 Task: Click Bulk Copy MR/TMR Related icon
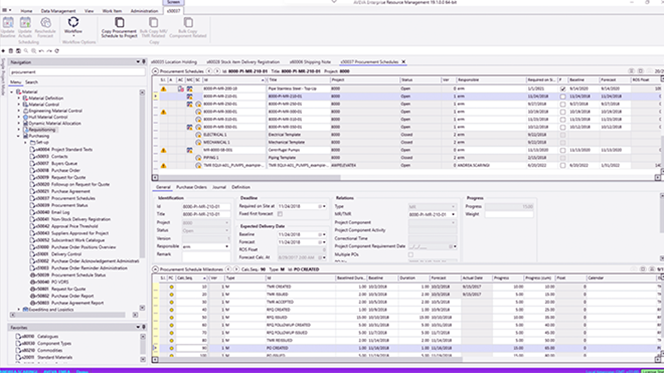[153, 28]
